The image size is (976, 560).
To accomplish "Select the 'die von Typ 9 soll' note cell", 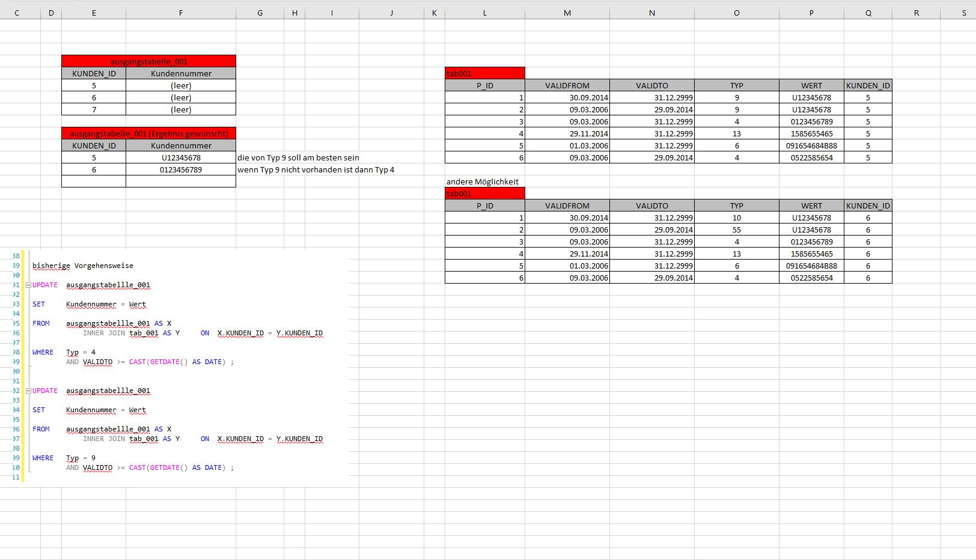I will (298, 157).
